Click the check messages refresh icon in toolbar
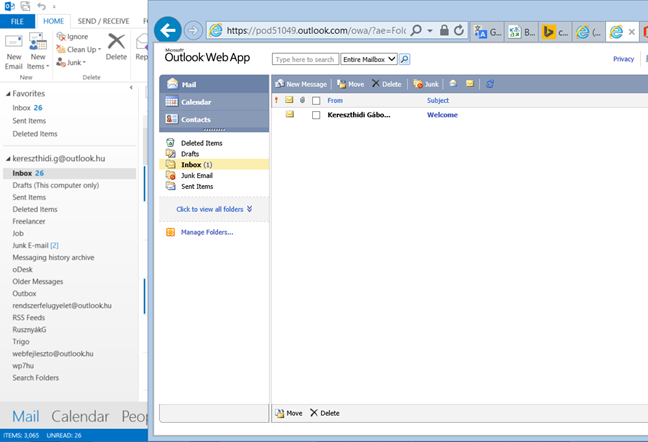This screenshot has height=442, width=648. pos(490,84)
